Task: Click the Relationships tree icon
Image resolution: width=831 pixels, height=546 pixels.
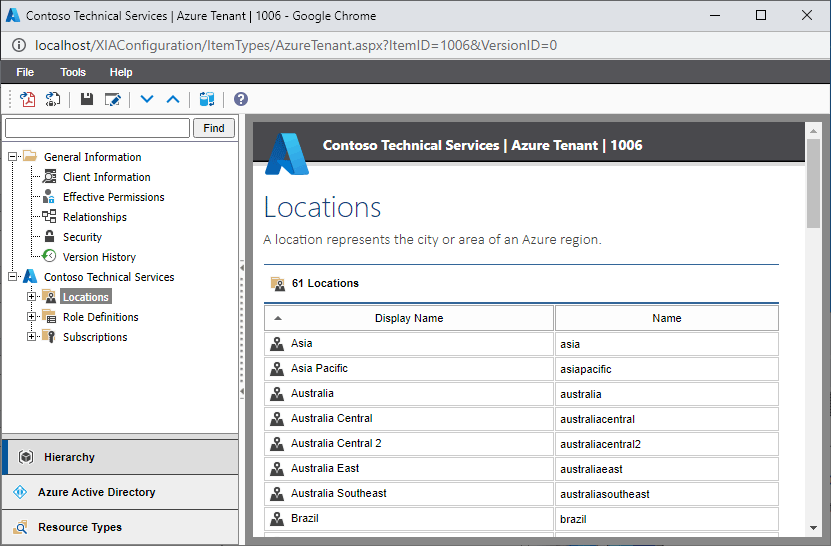Action: pos(49,216)
